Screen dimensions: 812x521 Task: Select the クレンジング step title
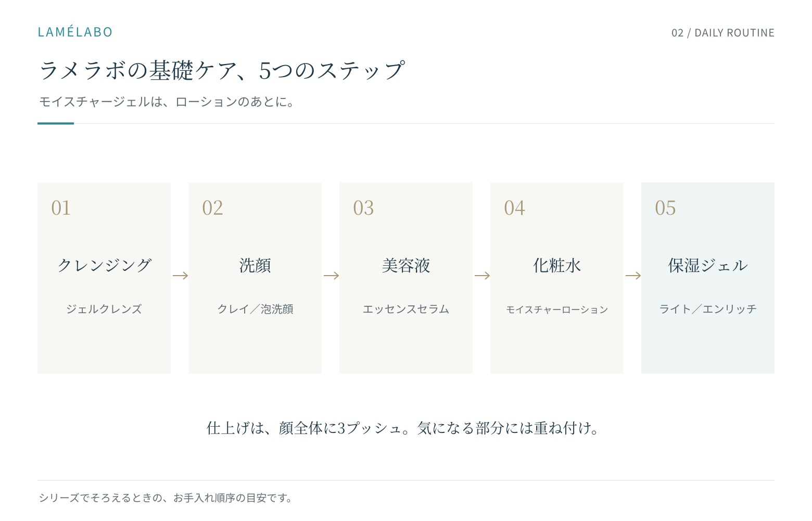point(104,265)
